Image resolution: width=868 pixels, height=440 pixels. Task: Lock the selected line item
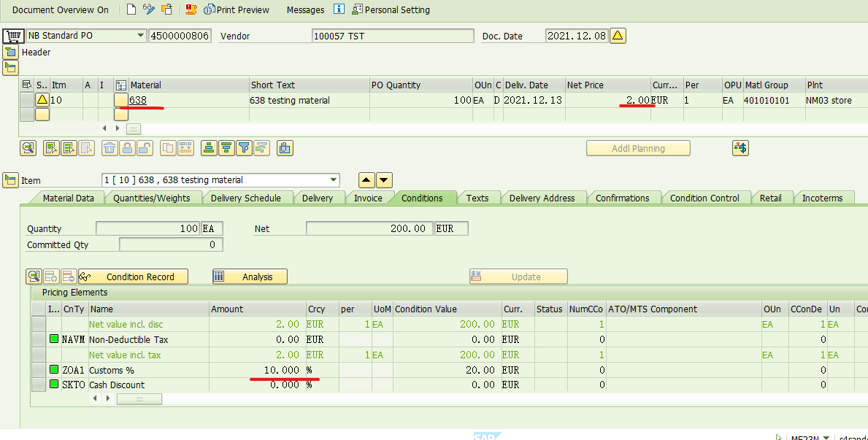[127, 147]
